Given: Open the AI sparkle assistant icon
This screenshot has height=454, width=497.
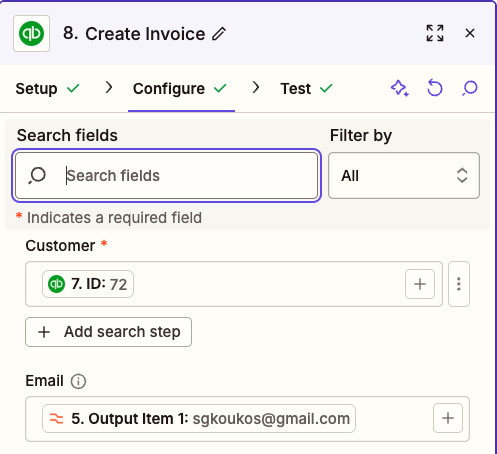Looking at the screenshot, I should coord(399,88).
